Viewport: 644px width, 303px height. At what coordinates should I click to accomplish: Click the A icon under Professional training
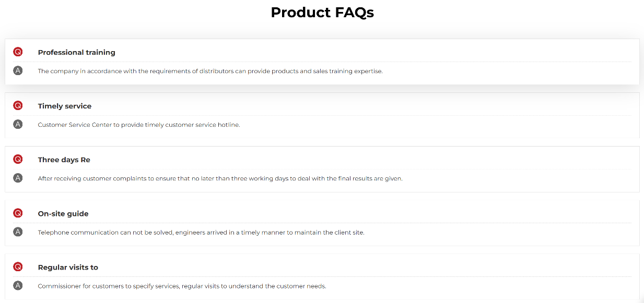coord(18,71)
